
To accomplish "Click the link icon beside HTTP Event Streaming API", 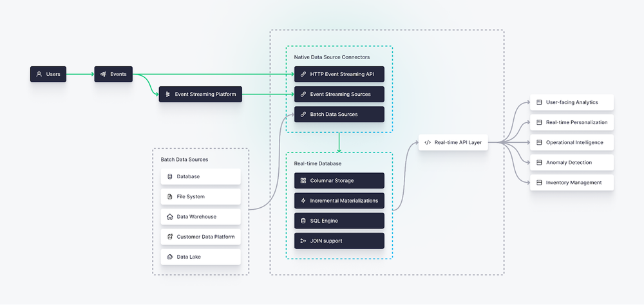I will 303,74.
